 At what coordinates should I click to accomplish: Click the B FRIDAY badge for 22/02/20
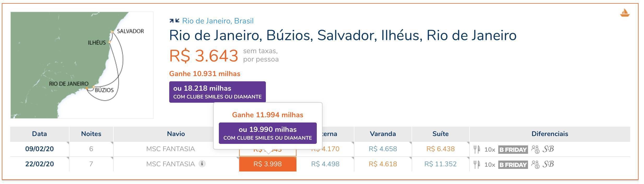click(x=513, y=165)
